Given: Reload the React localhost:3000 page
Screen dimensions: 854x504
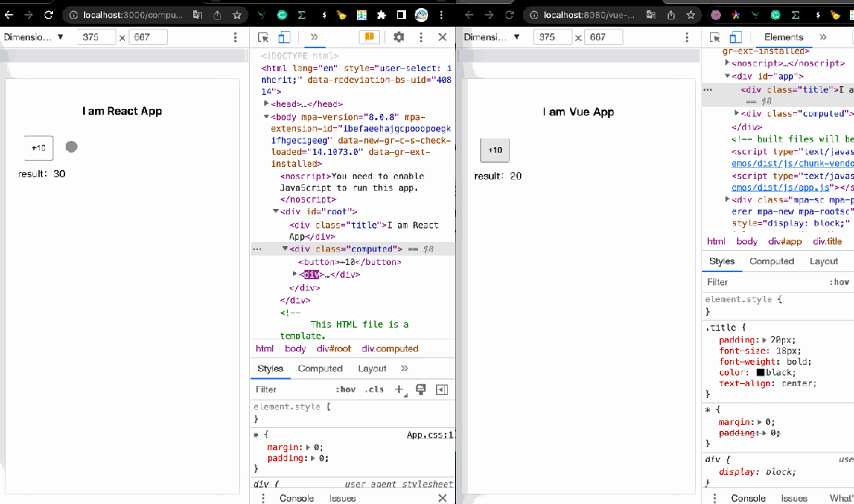Looking at the screenshot, I should [x=48, y=15].
